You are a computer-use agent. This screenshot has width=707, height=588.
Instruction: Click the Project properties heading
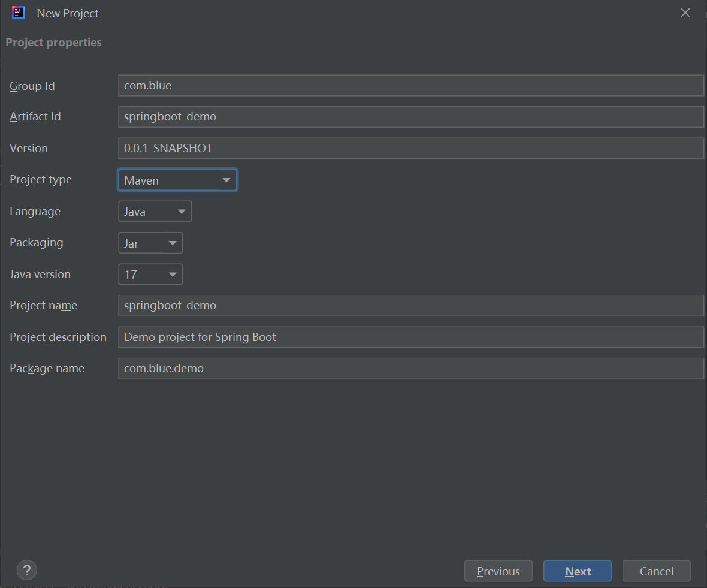click(x=54, y=43)
